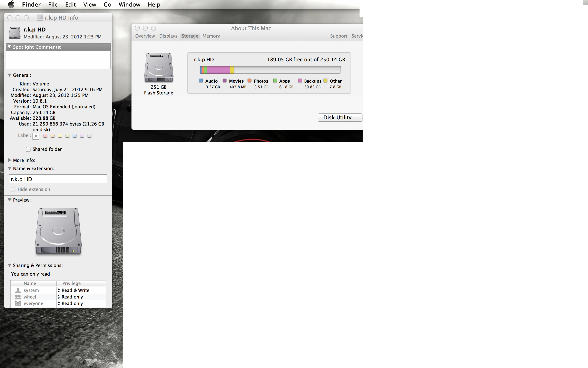Click '189.05 GB free out of 250.14 GB' text
Screen dimensions: 588x368
[306, 60]
